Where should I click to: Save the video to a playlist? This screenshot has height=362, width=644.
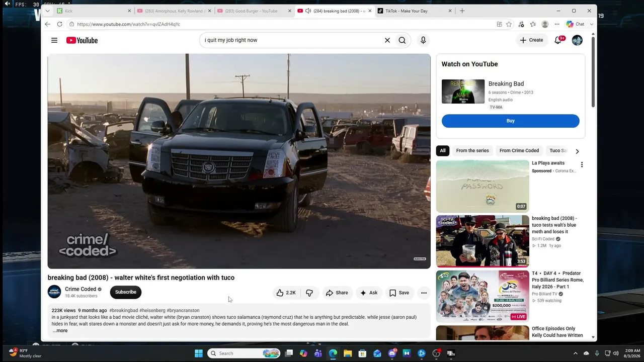click(399, 293)
